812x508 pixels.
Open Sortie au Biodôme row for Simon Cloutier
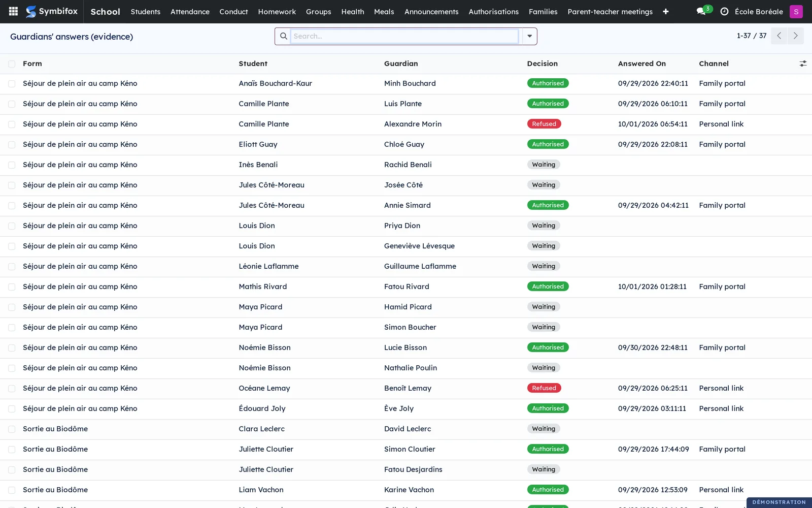click(55, 449)
